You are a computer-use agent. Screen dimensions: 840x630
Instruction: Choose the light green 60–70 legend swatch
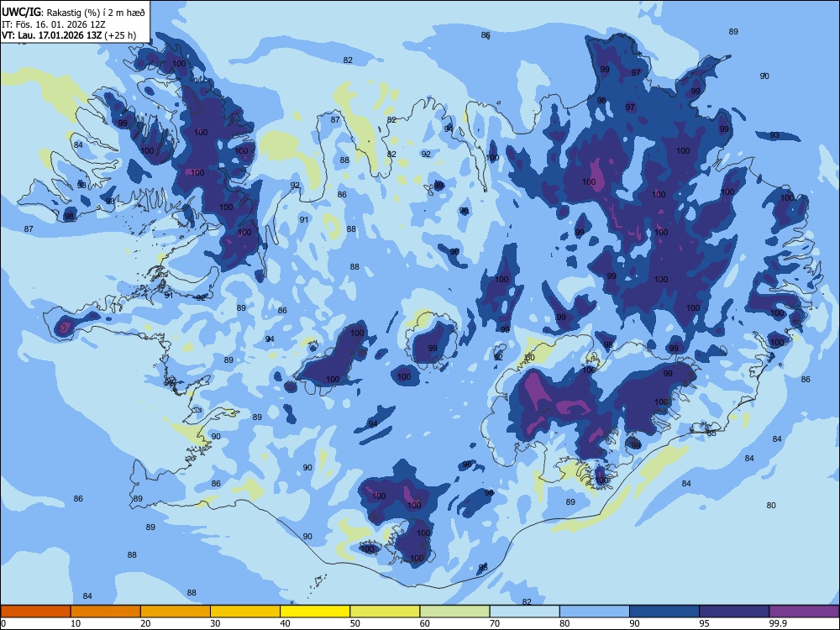pos(454,612)
